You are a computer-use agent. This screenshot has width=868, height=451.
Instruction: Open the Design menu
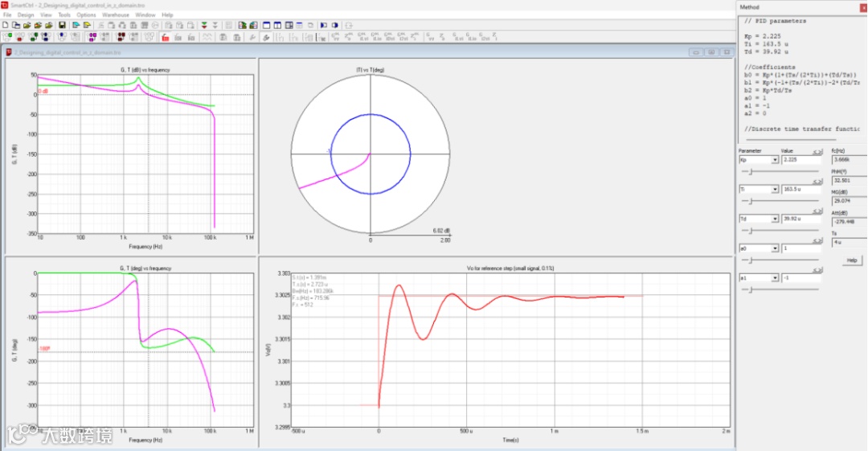pos(26,14)
